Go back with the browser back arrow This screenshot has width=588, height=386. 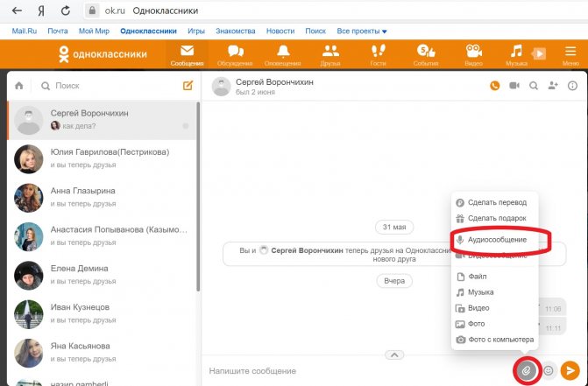[x=17, y=11]
